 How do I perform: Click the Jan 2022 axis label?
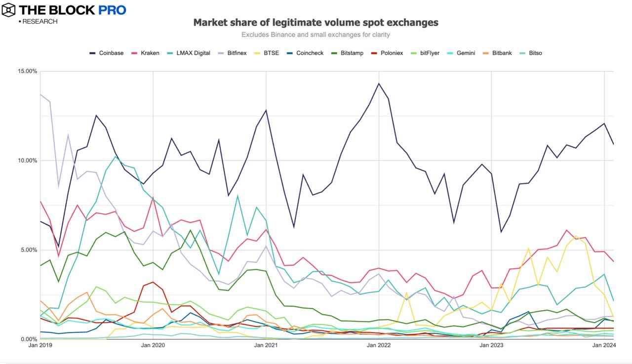tap(379, 345)
